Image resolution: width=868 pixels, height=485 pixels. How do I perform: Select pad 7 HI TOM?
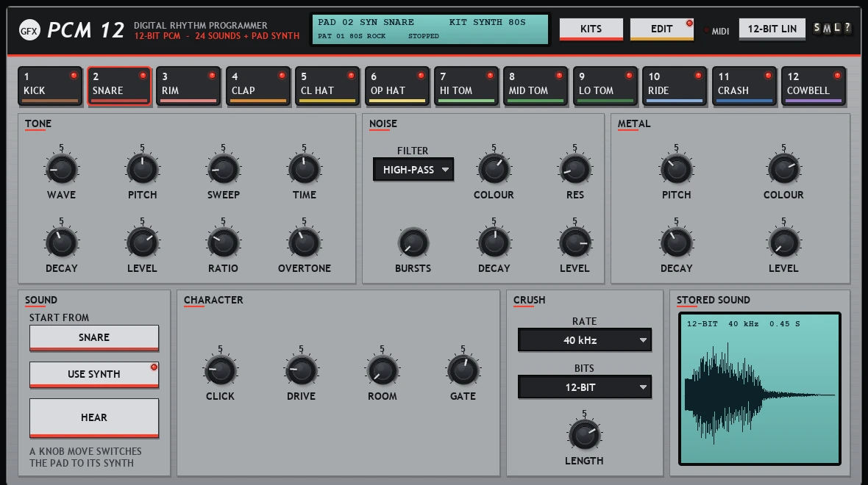tap(466, 86)
